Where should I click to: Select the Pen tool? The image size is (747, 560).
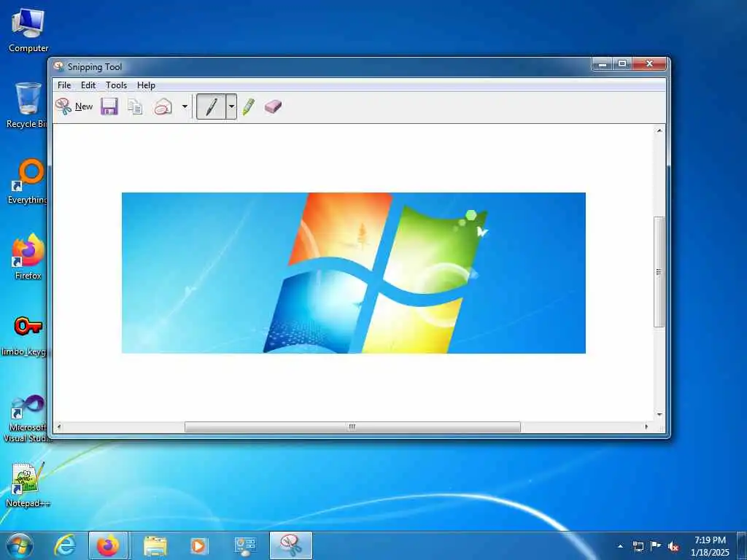pyautogui.click(x=211, y=106)
